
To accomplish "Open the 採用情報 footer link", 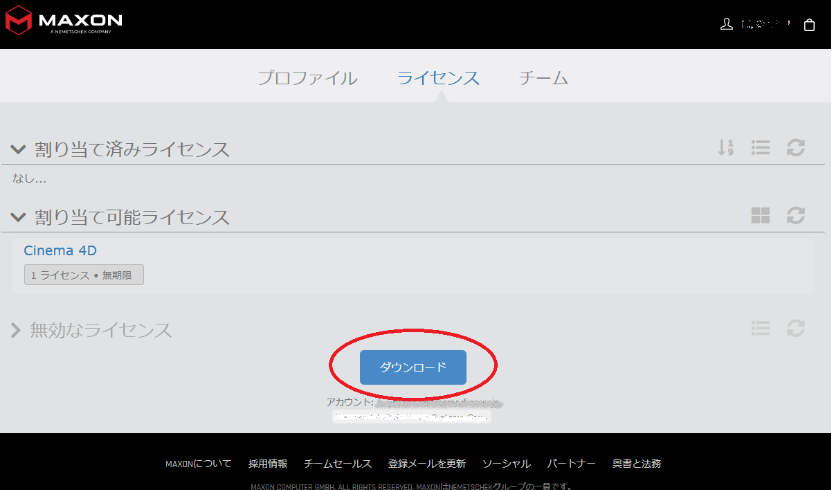I will [x=268, y=464].
